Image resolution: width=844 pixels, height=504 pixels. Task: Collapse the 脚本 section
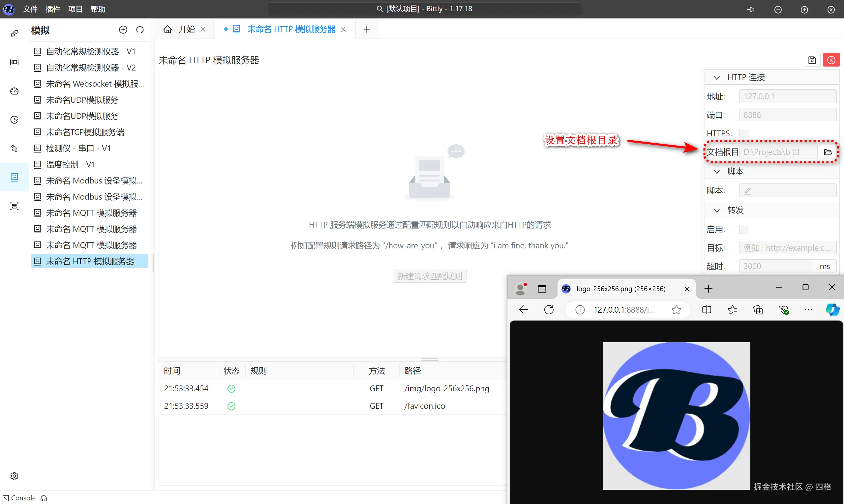coord(716,172)
